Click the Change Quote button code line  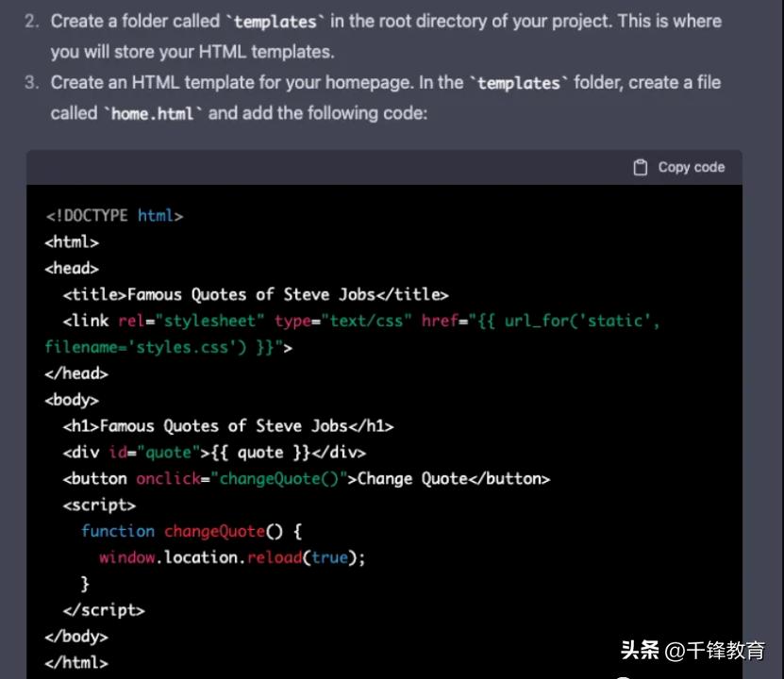(306, 479)
